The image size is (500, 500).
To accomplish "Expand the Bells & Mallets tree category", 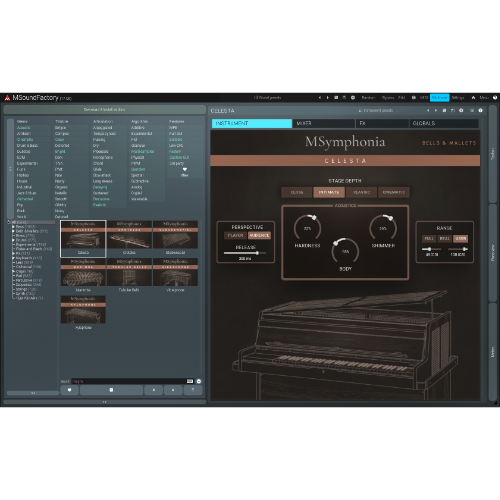I will pyautogui.click(x=14, y=231).
